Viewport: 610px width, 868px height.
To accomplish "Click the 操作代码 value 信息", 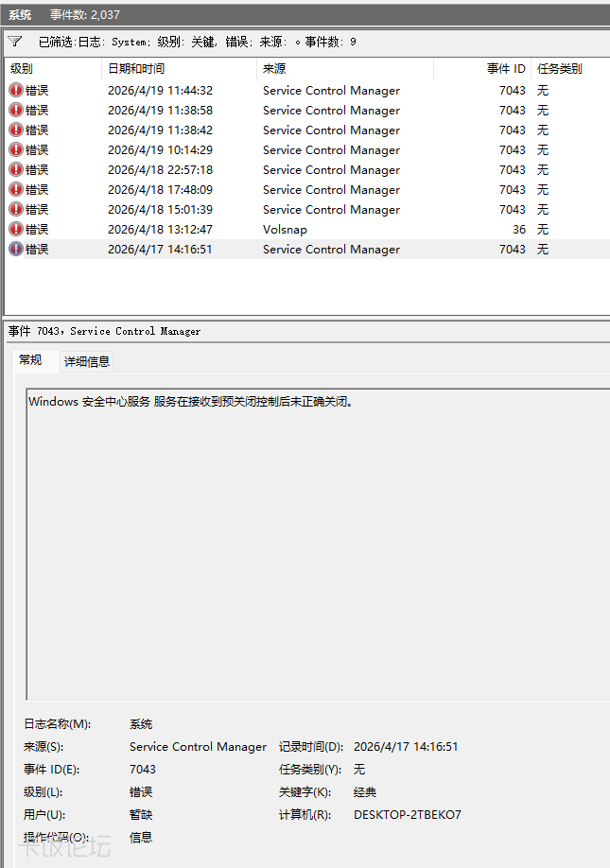I will (x=141, y=838).
